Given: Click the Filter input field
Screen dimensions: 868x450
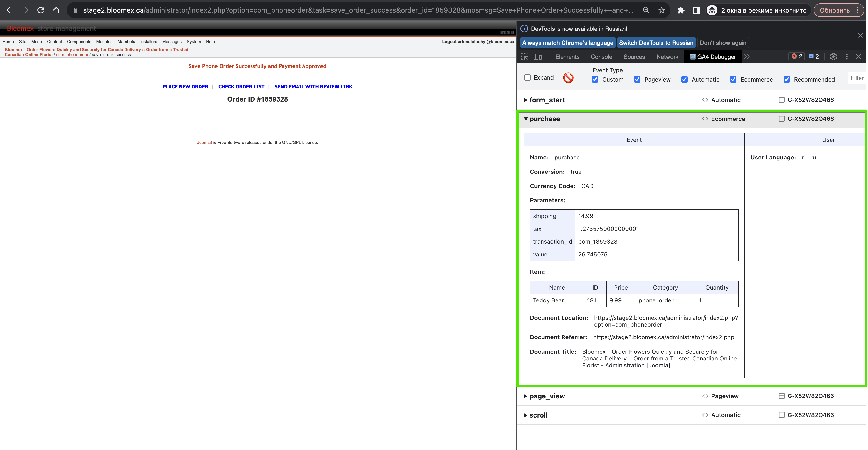Looking at the screenshot, I should pos(857,78).
